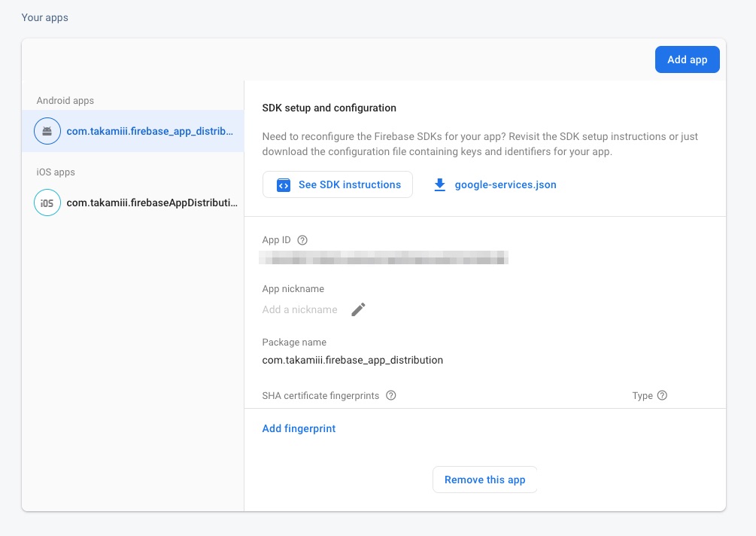Open help icon beside SHA certificate fingerprints
This screenshot has height=536, width=756.
(x=391, y=396)
